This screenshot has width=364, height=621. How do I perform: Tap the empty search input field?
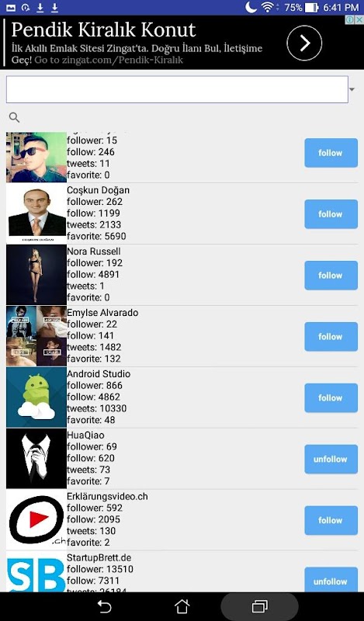pyautogui.click(x=177, y=89)
